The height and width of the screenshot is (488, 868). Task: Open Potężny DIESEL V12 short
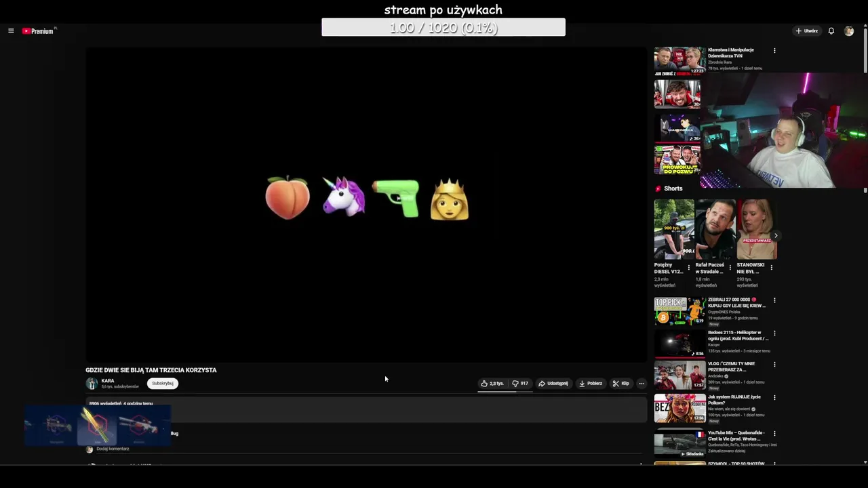point(674,229)
